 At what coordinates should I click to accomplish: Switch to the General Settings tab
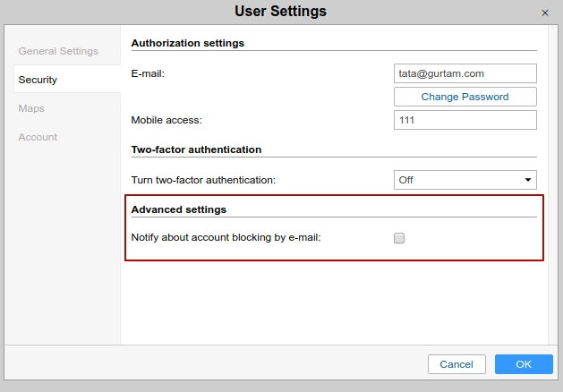pos(58,51)
